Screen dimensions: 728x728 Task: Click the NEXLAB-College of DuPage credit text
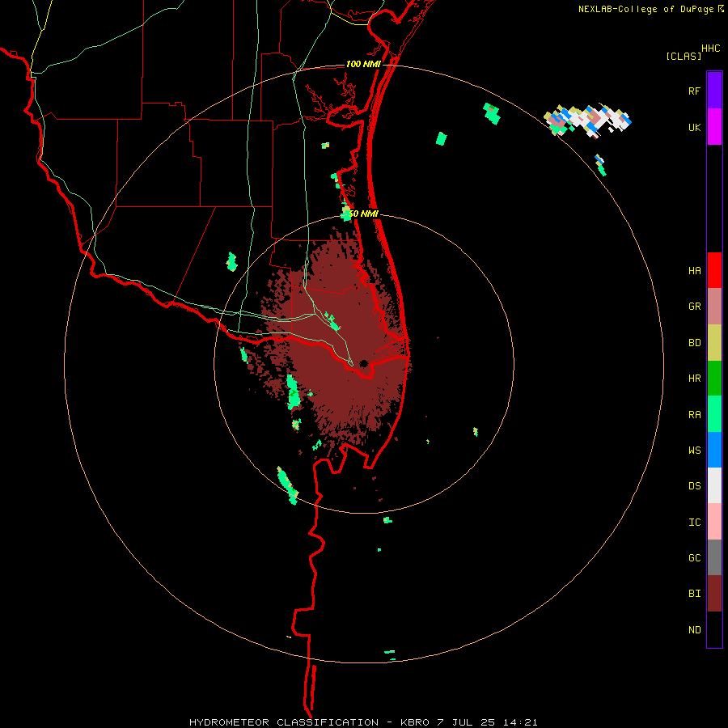(645, 9)
